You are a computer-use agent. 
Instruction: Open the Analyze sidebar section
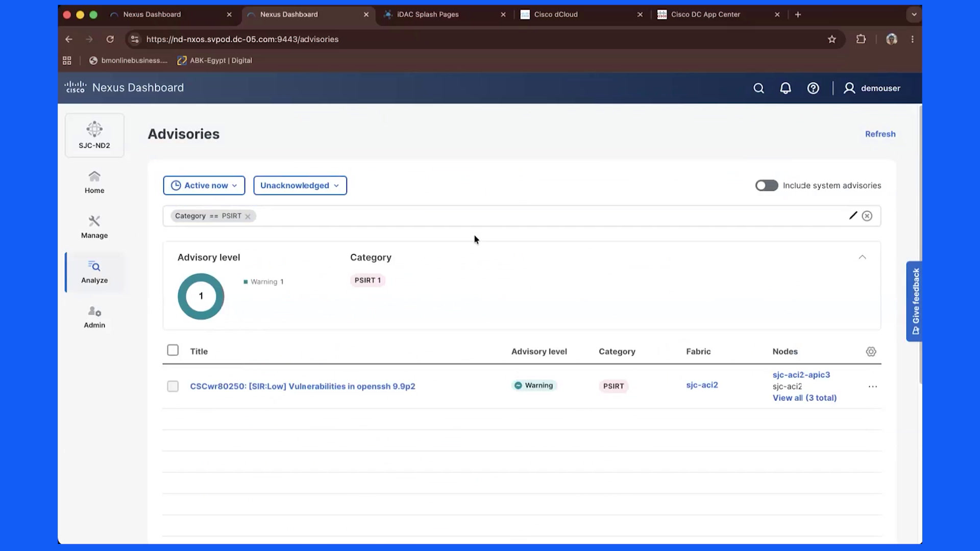tap(94, 272)
